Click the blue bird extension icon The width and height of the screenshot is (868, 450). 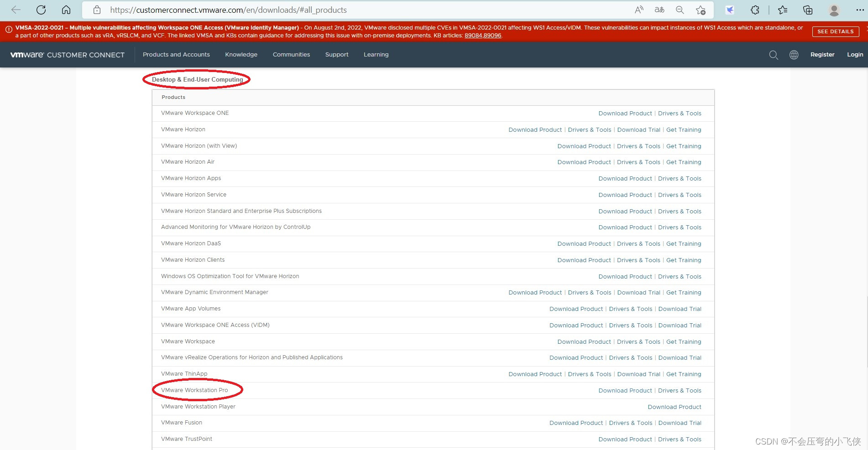pos(730,10)
